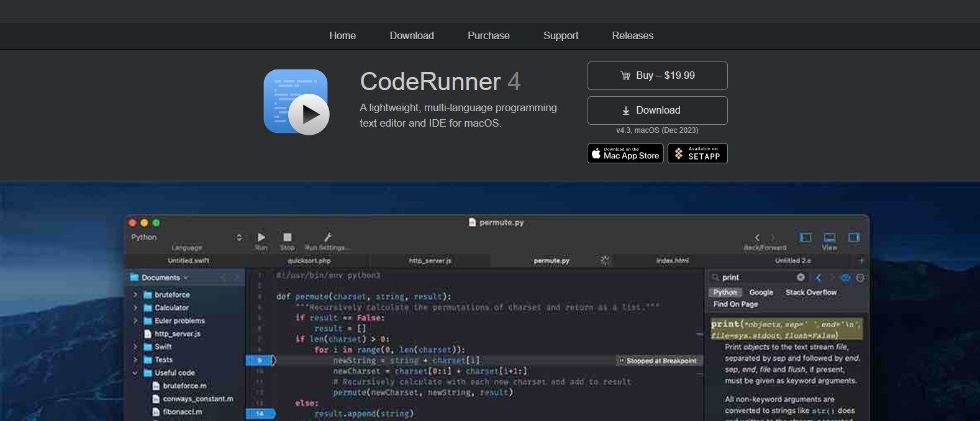This screenshot has width=980, height=421.
Task: Switch to the http_server.js tab
Action: 430,261
